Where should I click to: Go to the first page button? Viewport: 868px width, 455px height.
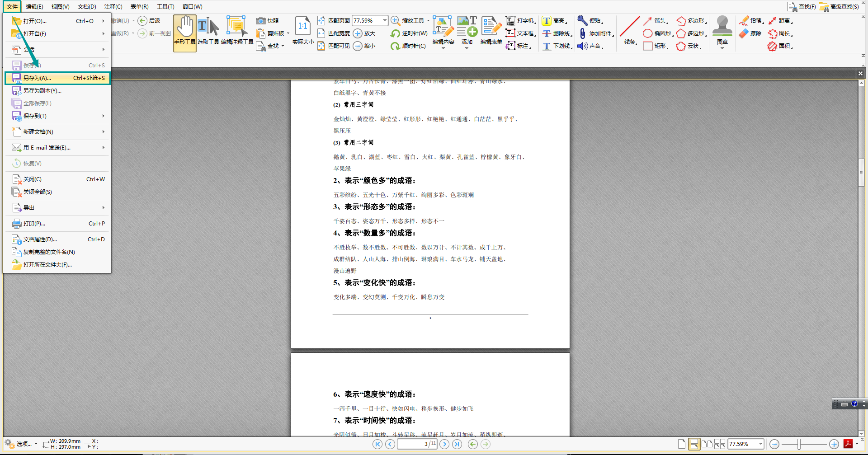[x=377, y=444]
